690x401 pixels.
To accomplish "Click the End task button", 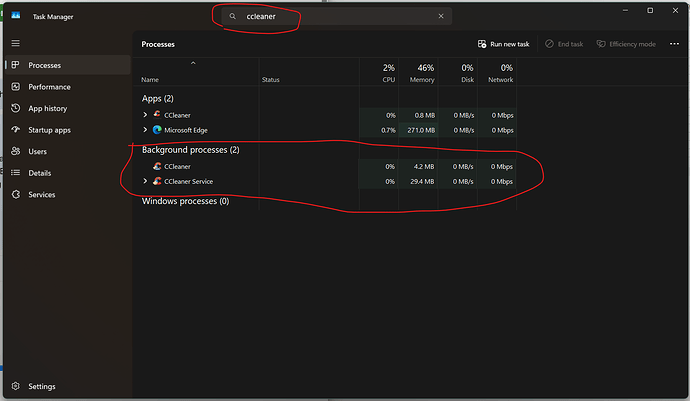I will pyautogui.click(x=564, y=44).
